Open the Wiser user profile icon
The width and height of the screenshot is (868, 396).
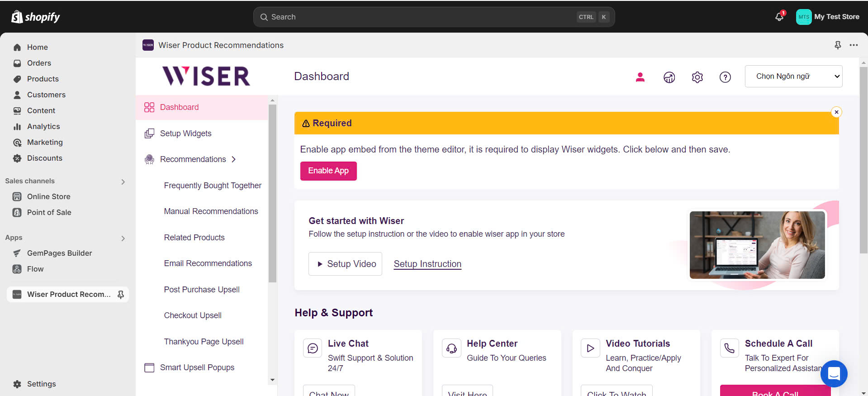tap(640, 77)
